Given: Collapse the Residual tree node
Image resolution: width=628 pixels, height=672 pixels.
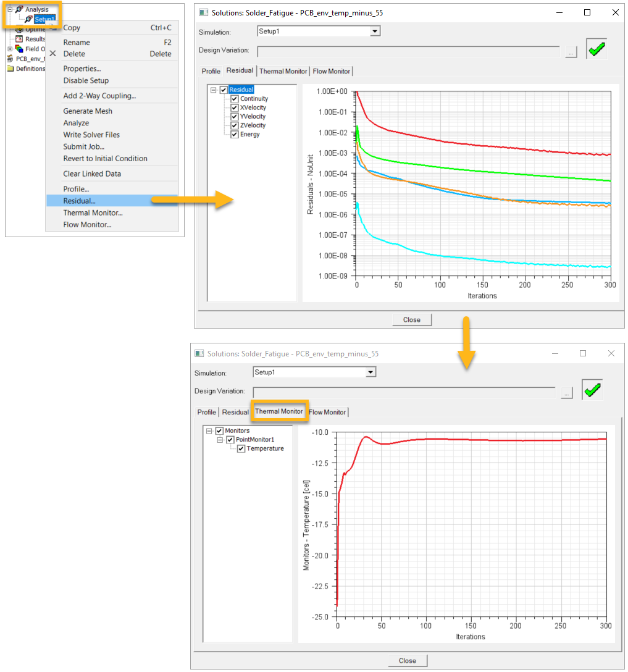Looking at the screenshot, I should pyautogui.click(x=214, y=90).
